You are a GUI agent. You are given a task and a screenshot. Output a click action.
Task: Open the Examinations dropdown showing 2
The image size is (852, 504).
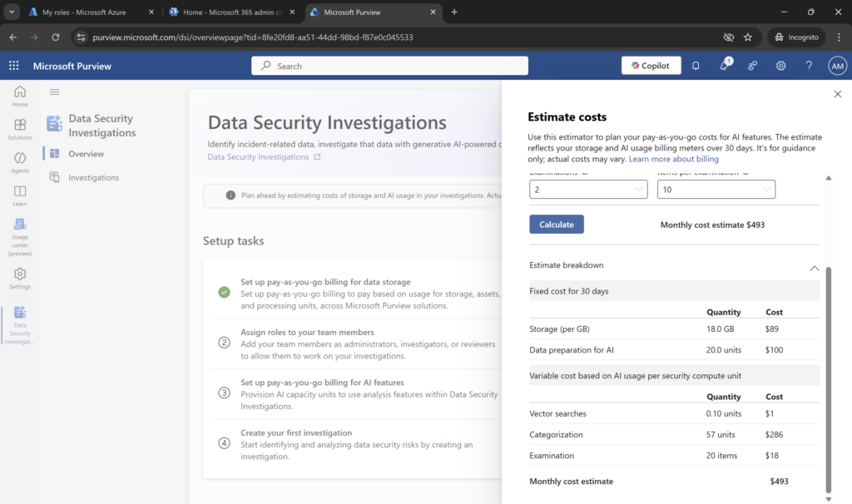pos(588,190)
